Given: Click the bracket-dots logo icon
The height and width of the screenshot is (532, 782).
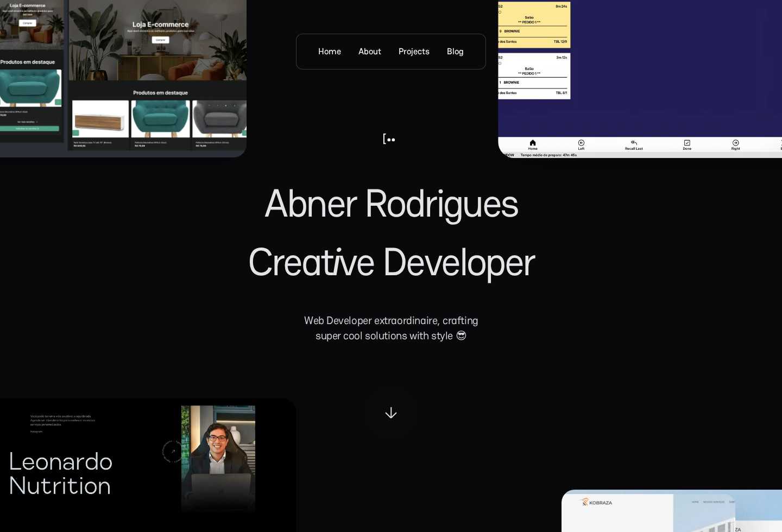Looking at the screenshot, I should 389,140.
